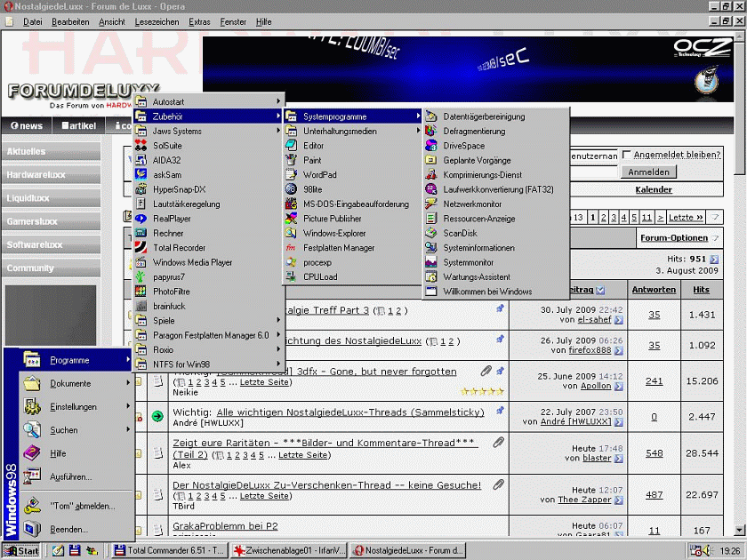Image resolution: width=747 pixels, height=560 pixels.
Task: Open GrakaProblemm bei P2 thread
Action: pyautogui.click(x=225, y=526)
